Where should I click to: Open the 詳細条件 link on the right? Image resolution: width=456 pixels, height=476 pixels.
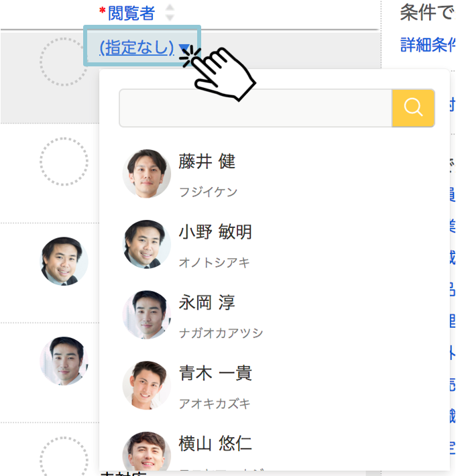(x=428, y=45)
